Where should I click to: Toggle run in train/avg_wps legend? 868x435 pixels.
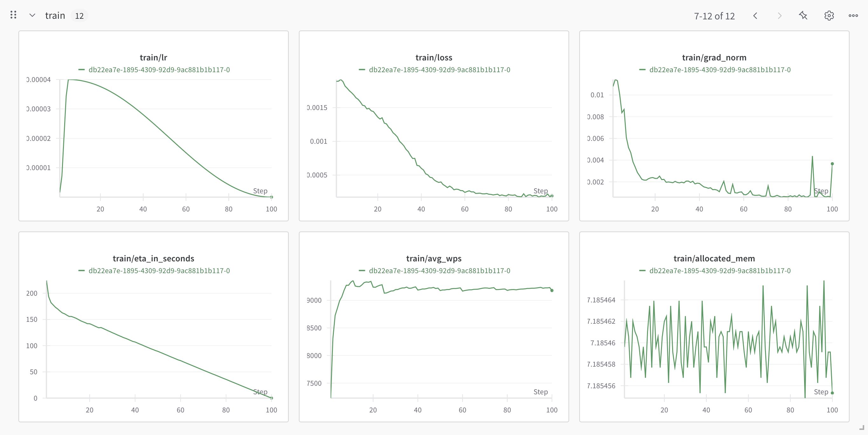coord(439,271)
